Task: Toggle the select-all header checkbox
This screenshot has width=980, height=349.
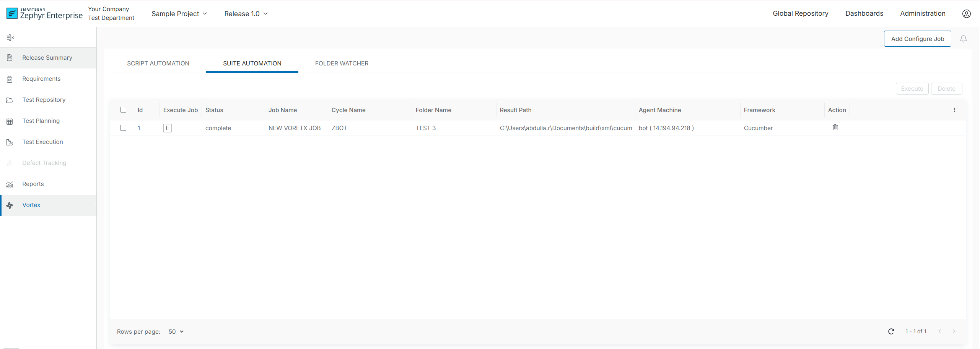Action: point(123,110)
